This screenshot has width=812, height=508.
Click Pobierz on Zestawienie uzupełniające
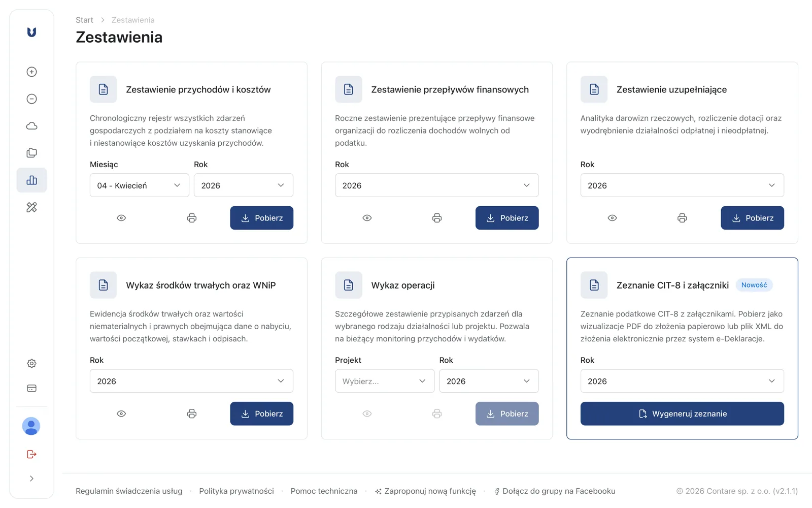(x=753, y=217)
